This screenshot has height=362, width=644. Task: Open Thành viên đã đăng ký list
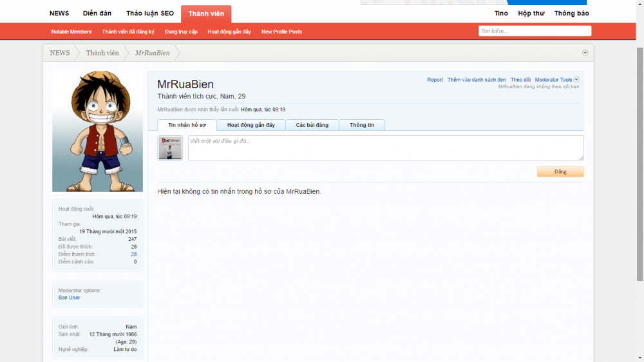click(128, 32)
